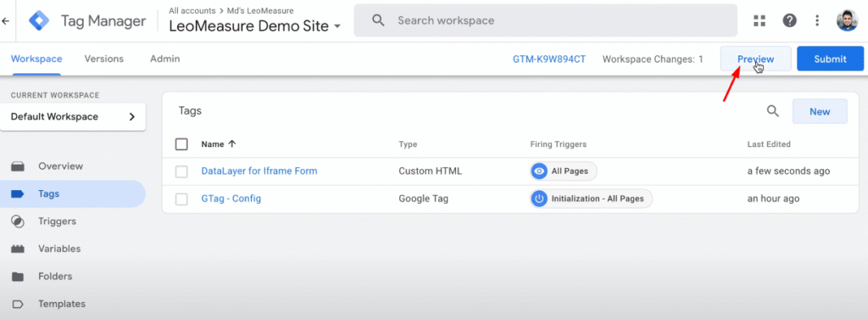Tick the checkbox for GTag - Config
The height and width of the screenshot is (320, 868).
[x=181, y=199]
